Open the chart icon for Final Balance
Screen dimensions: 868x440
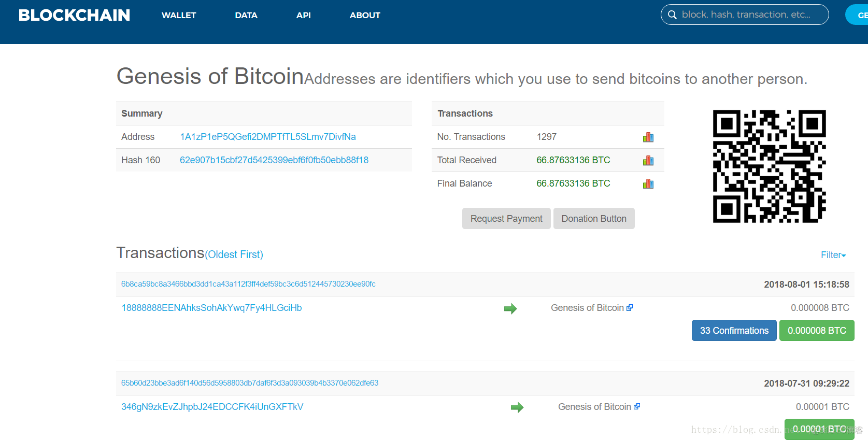[648, 184]
